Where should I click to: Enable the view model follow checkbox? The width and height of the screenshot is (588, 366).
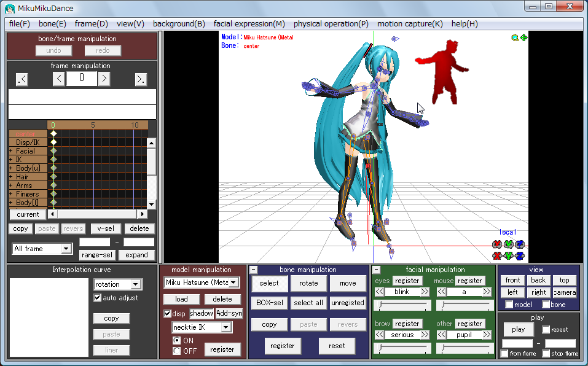point(509,305)
